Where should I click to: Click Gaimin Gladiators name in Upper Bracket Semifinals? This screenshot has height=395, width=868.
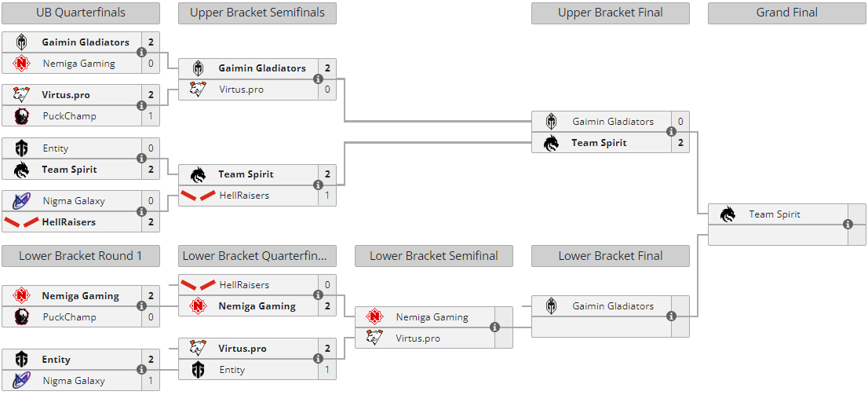pyautogui.click(x=262, y=68)
